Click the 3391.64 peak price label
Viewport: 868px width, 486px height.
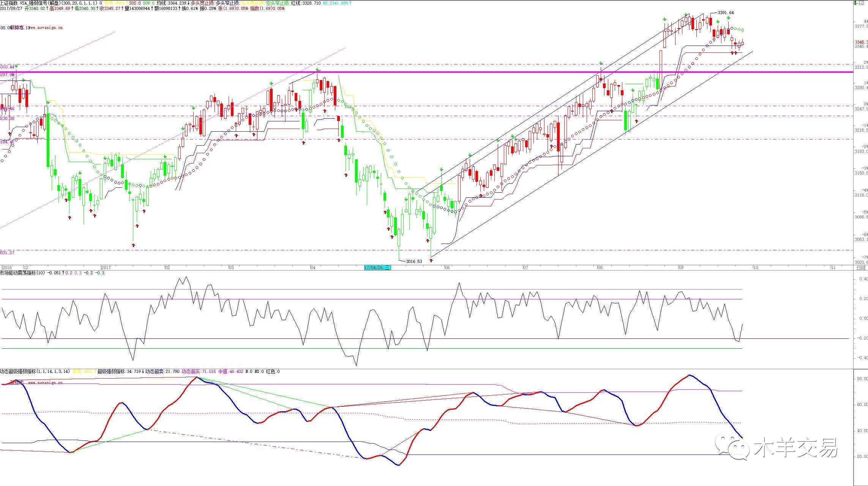[726, 13]
